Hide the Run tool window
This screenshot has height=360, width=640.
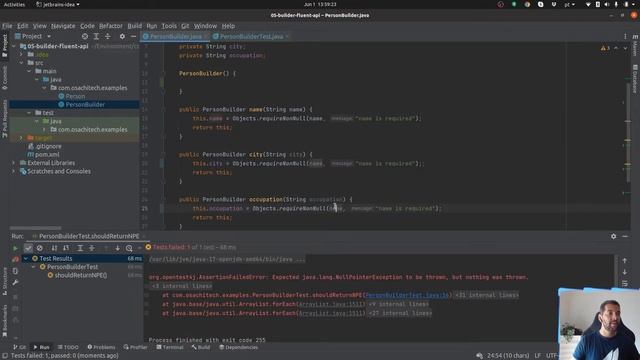625,236
